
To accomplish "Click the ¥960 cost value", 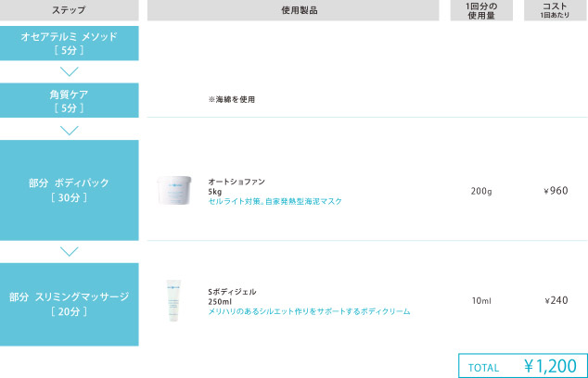I will 555,191.
